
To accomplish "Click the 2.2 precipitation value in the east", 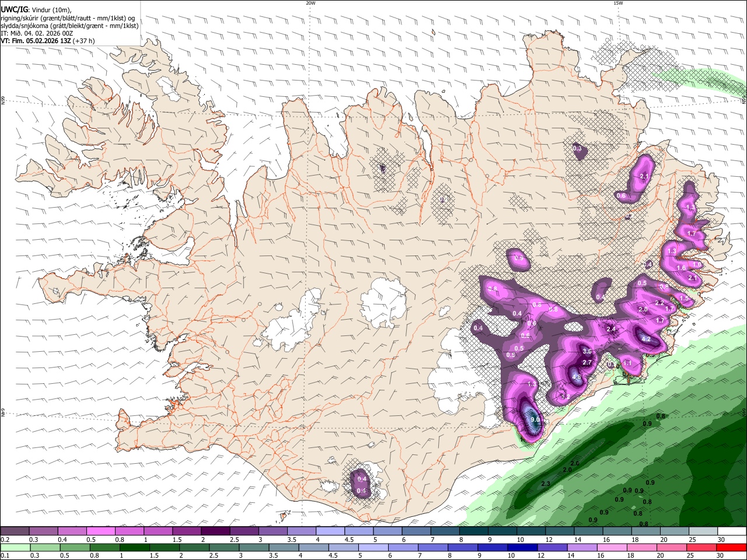I will [x=659, y=303].
